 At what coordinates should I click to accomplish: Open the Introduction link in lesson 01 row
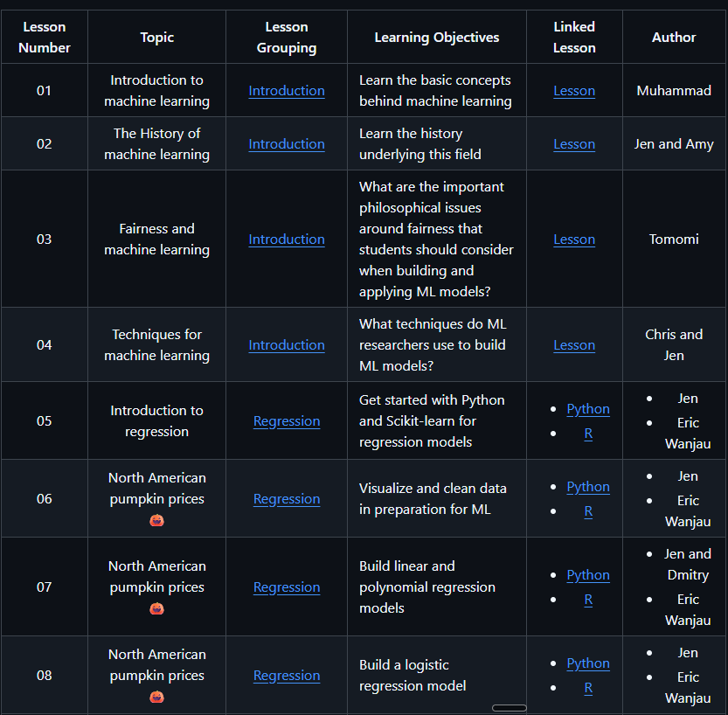pyautogui.click(x=287, y=91)
